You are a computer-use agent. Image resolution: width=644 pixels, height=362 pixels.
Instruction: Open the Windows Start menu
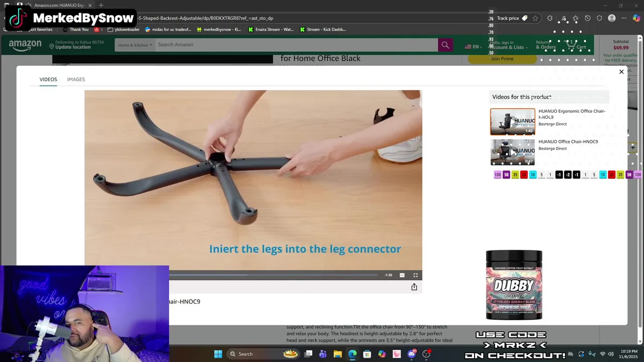pyautogui.click(x=218, y=354)
